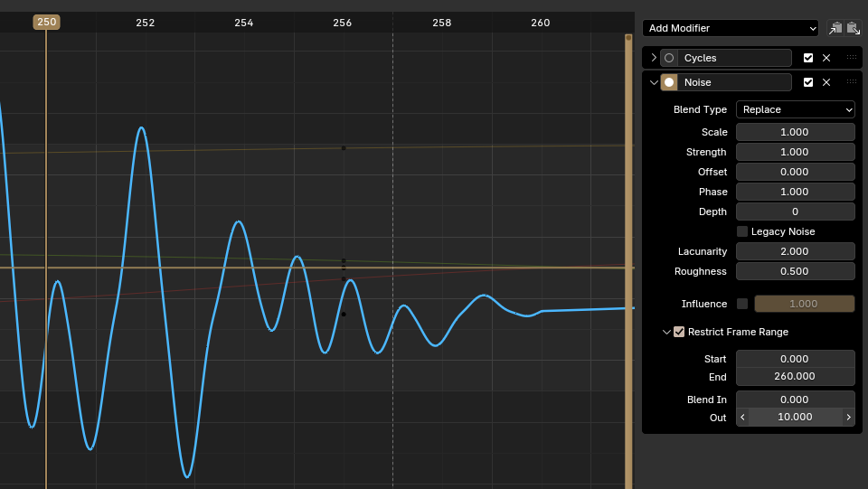Click the End frame field 260.000
The height and width of the screenshot is (489, 868).
tap(796, 377)
